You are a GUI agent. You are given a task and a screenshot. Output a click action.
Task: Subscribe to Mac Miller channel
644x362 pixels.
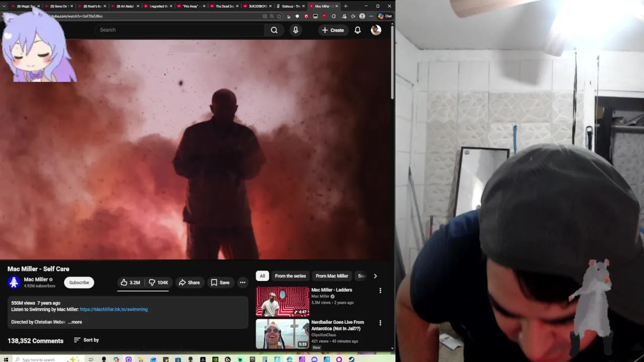click(79, 283)
